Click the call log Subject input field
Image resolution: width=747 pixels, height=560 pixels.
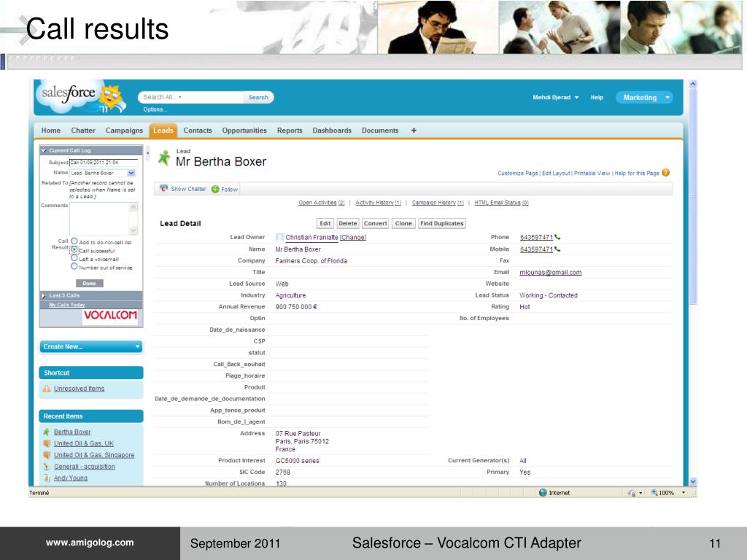point(104,163)
